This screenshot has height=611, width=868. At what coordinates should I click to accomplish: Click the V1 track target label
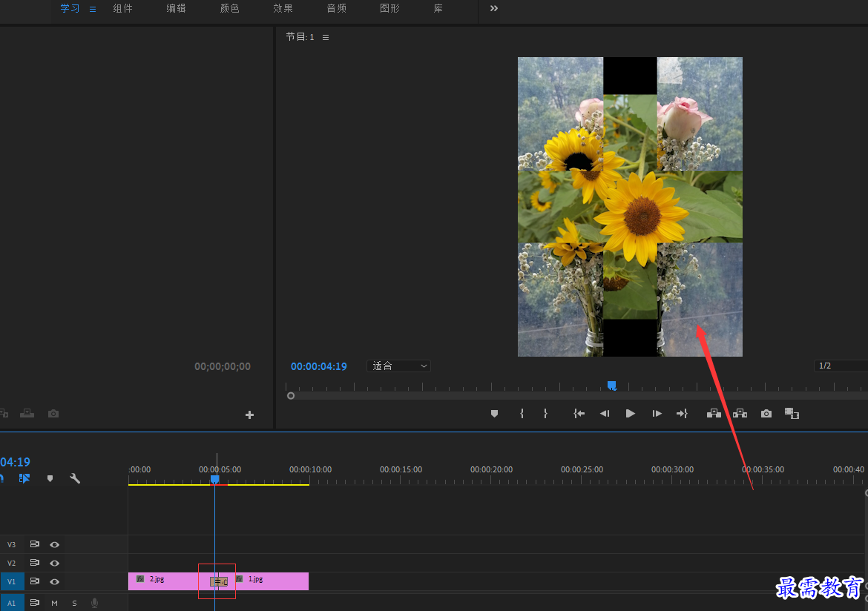pyautogui.click(x=12, y=581)
